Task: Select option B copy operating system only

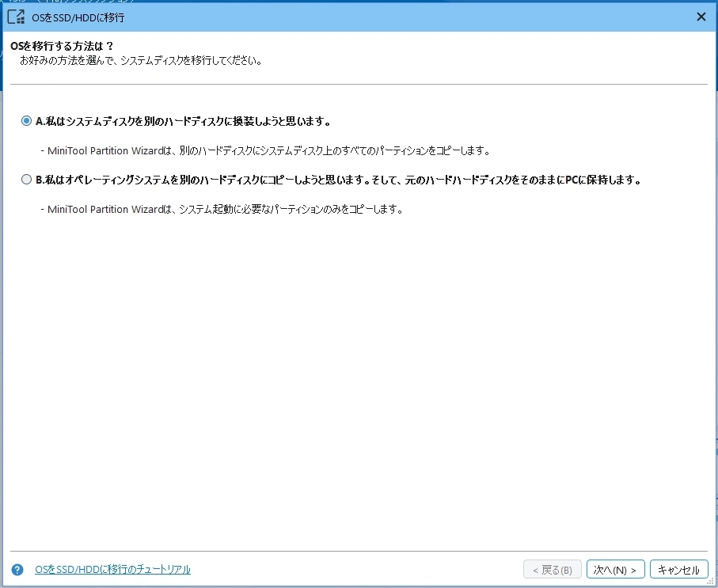Action: pyautogui.click(x=26, y=180)
